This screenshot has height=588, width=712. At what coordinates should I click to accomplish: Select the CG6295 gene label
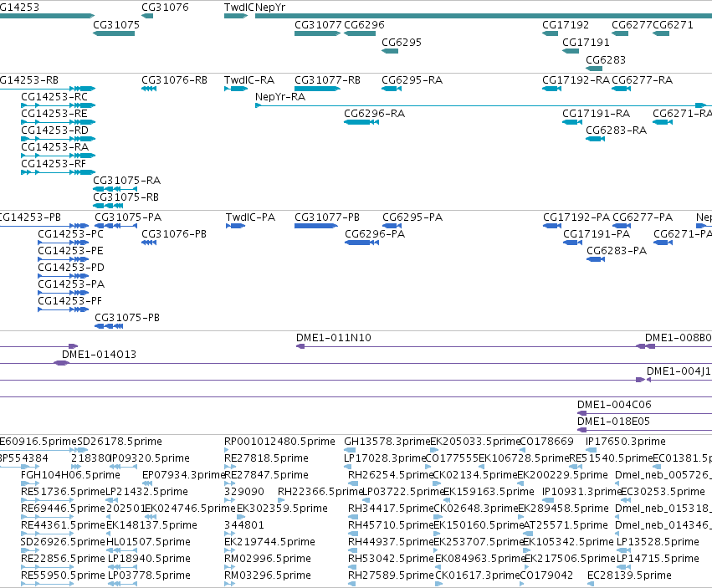(402, 43)
